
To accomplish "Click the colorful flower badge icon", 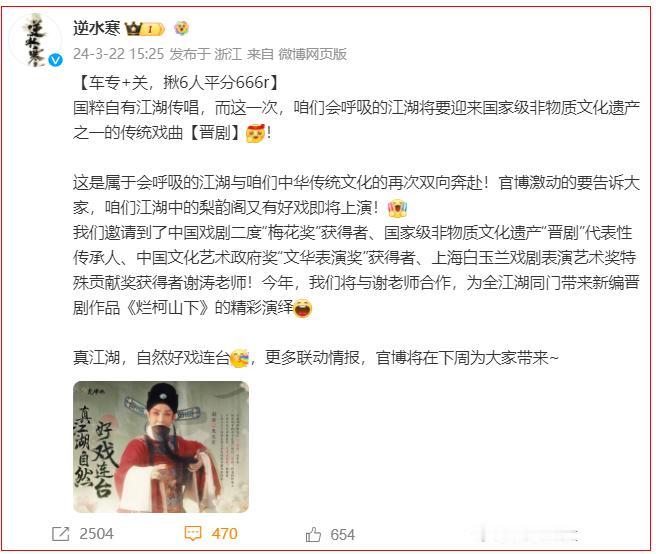I will [181, 28].
